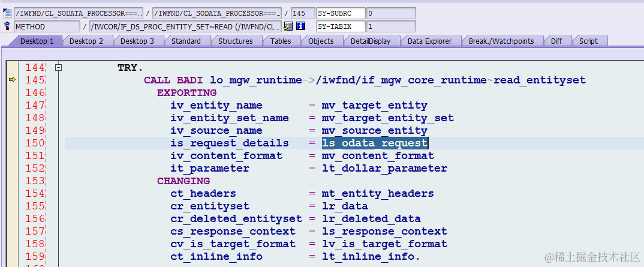
Task: Open the Tables tab
Action: (x=281, y=41)
